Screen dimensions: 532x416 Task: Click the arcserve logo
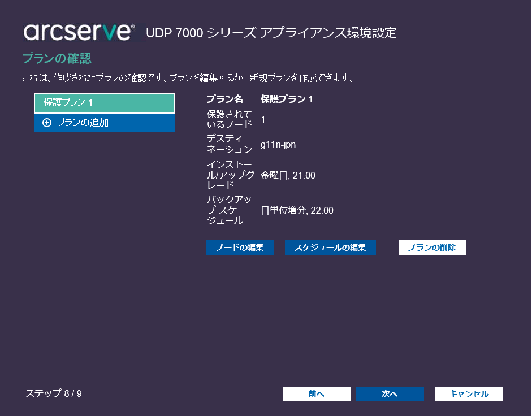tap(83, 32)
